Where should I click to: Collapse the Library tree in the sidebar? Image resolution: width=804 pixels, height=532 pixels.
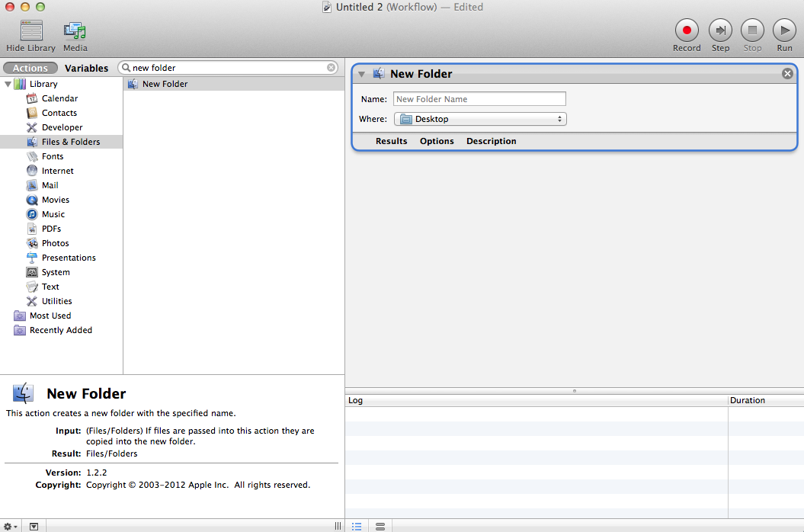coord(8,83)
